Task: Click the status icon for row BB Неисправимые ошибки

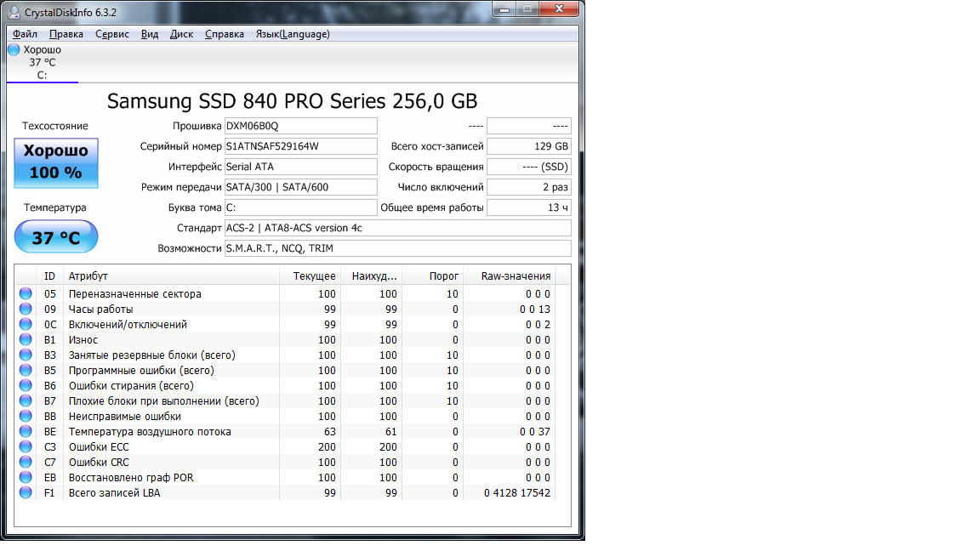Action: (26, 416)
